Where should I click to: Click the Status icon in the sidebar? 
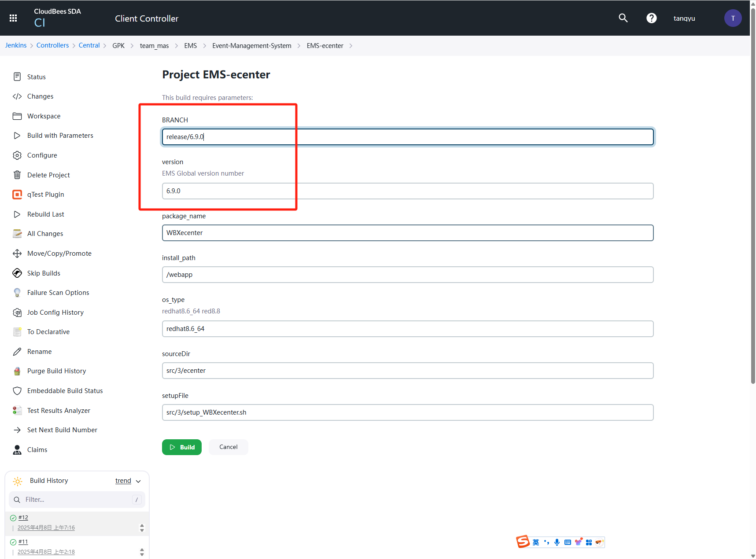(17, 77)
